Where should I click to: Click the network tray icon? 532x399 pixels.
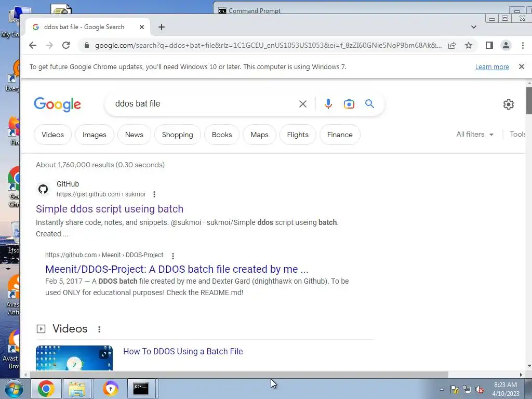pos(467,389)
